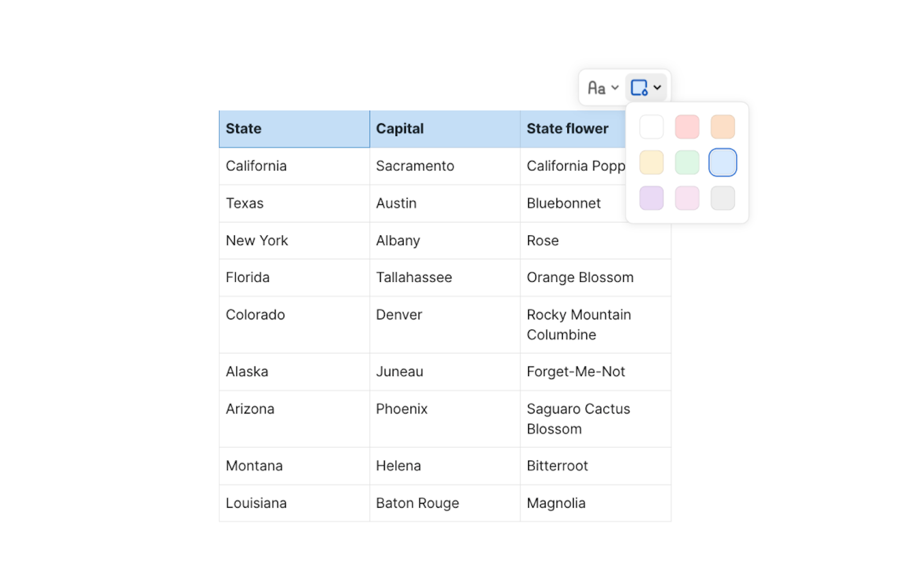Viewport: 902px width, 588px height.
Task: Place cursor in the Texas cell
Action: tap(294, 203)
